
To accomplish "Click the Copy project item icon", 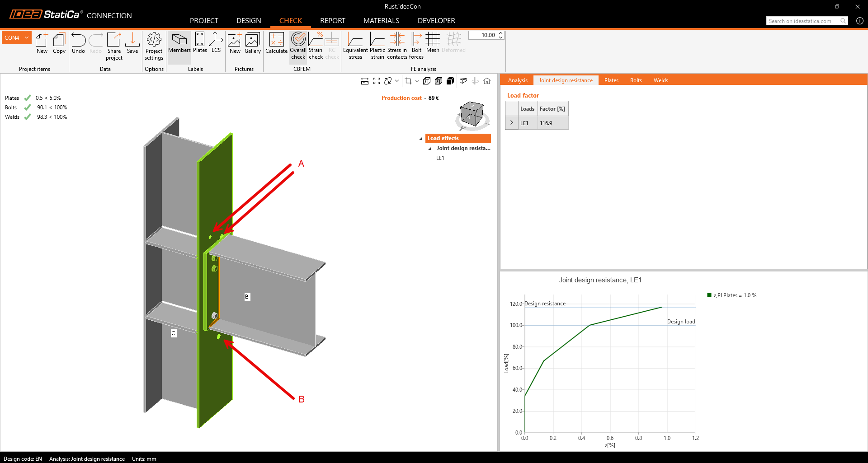I will tap(59, 43).
